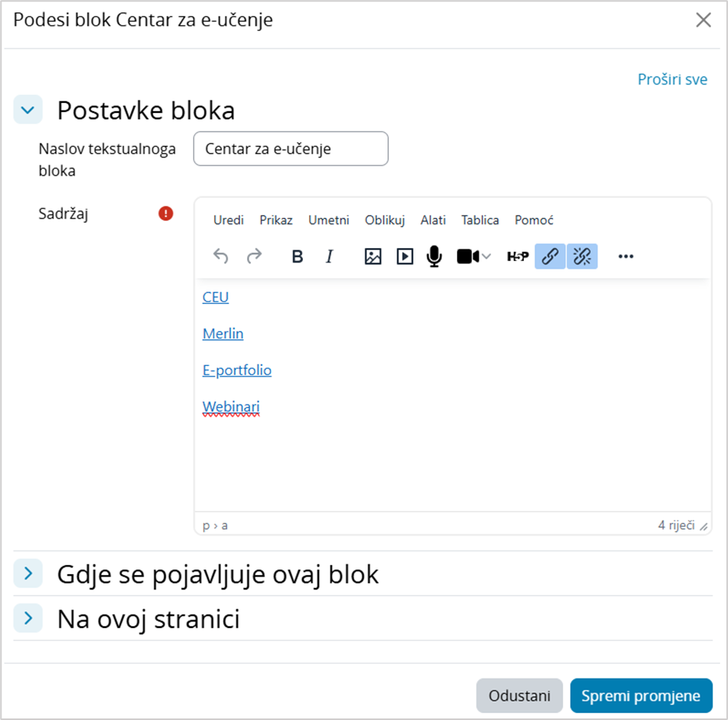Open the Insert image tool
728x720 pixels.
[372, 256]
